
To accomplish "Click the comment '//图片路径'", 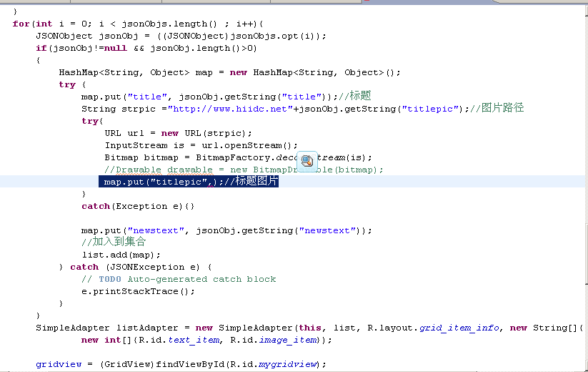I will 497,108.
